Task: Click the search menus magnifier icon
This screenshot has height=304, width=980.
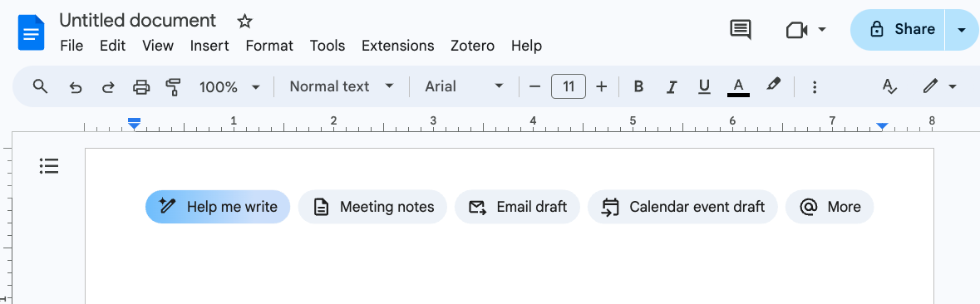Action: point(40,86)
